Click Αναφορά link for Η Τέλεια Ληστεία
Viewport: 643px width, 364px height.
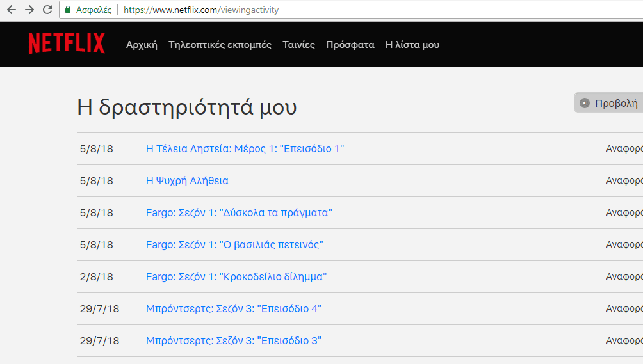(624, 148)
